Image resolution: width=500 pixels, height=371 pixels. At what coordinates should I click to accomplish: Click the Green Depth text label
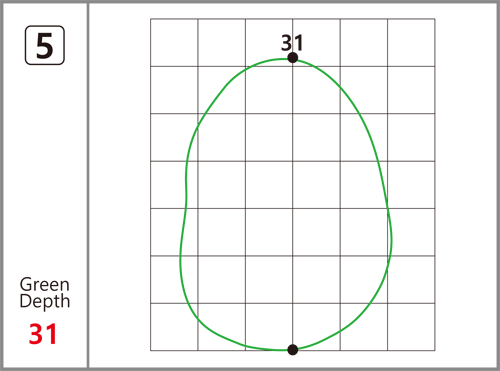click(45, 293)
